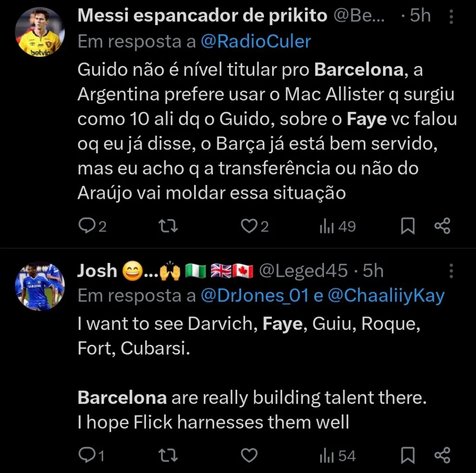Bookmark the first tweet
This screenshot has width=476, height=473.
(408, 226)
